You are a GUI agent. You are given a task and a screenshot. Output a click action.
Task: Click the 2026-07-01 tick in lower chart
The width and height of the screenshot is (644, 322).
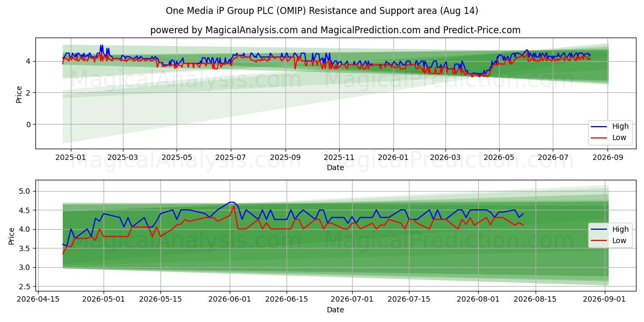pyautogui.click(x=352, y=299)
